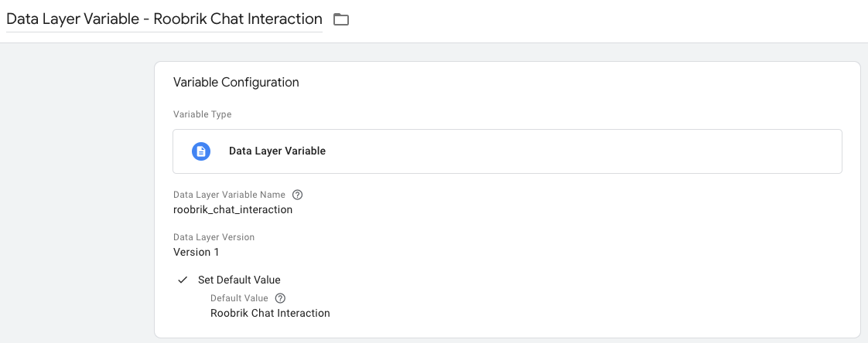Click the Default Value label text
The image size is (868, 343).
pos(239,298)
